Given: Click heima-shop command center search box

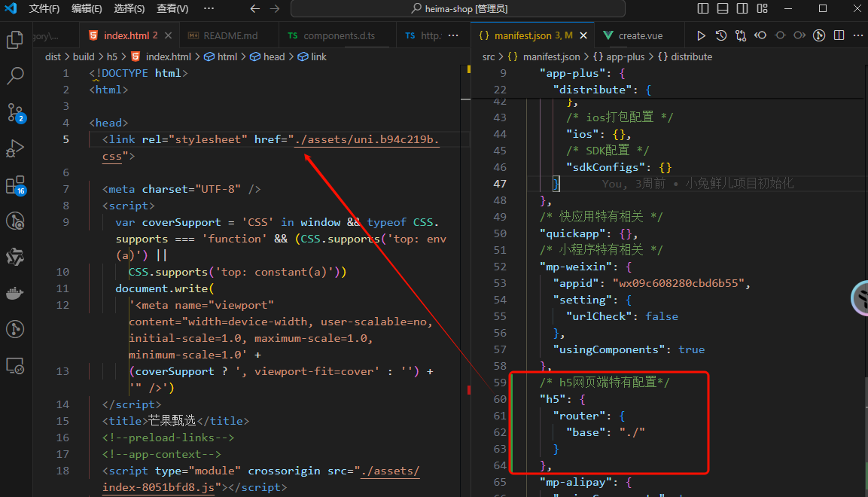Looking at the screenshot, I should 458,8.
